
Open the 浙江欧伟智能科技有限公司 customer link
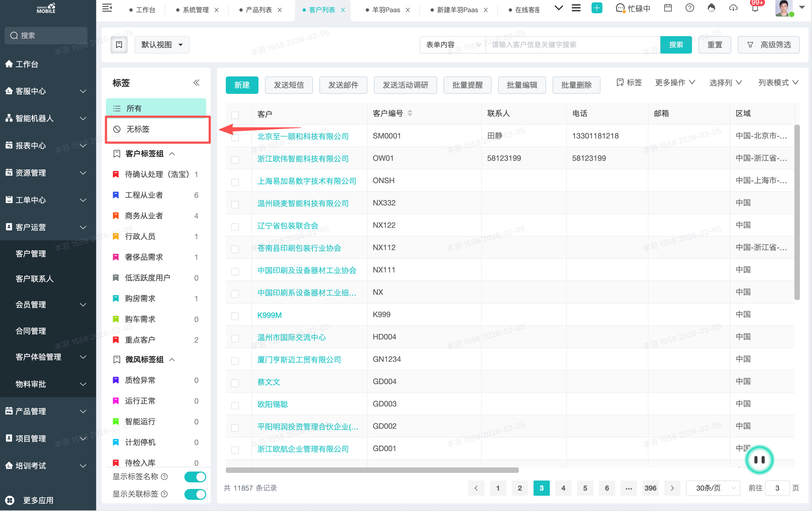pyautogui.click(x=302, y=158)
